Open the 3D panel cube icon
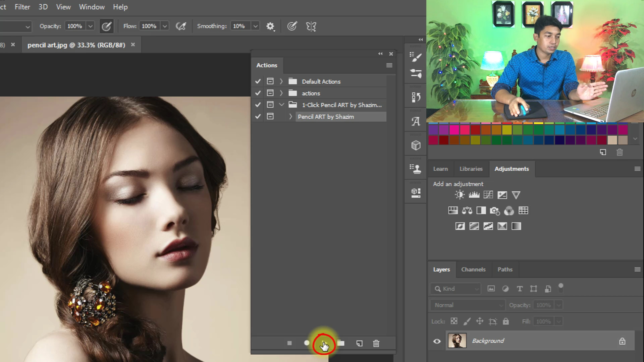644x362 pixels. pyautogui.click(x=416, y=145)
